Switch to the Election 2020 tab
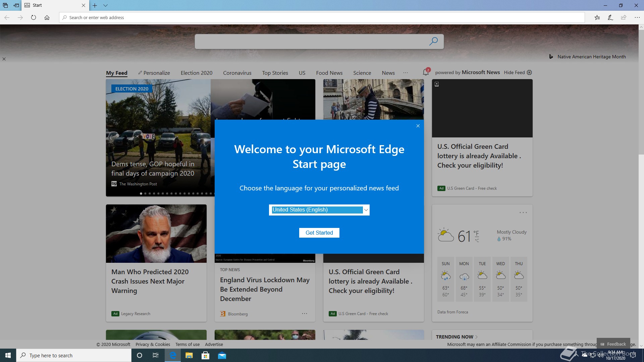Viewport: 644px width, 362px height. coord(197,73)
